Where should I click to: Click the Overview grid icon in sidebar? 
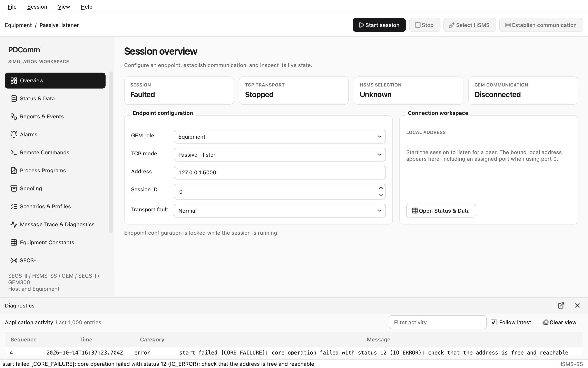[14, 81]
